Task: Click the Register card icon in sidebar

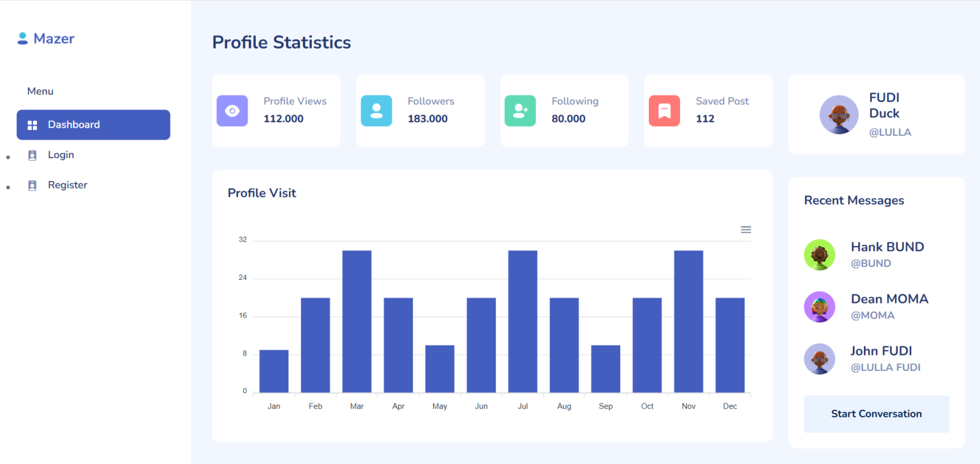Action: pyautogui.click(x=32, y=185)
